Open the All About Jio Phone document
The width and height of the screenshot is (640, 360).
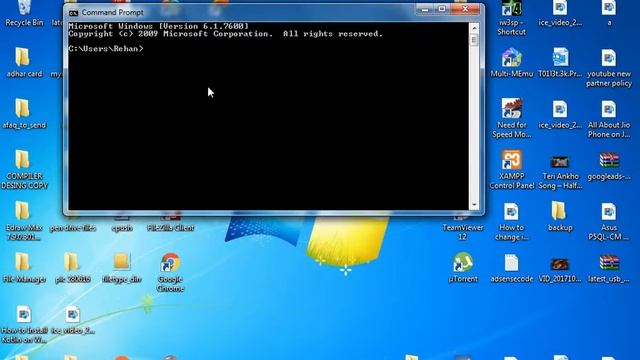point(609,118)
